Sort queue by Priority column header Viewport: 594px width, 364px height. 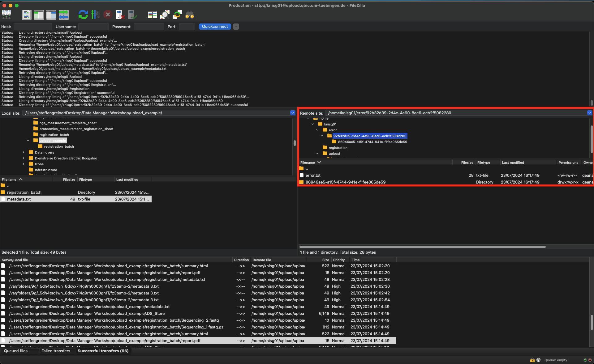[340, 260]
